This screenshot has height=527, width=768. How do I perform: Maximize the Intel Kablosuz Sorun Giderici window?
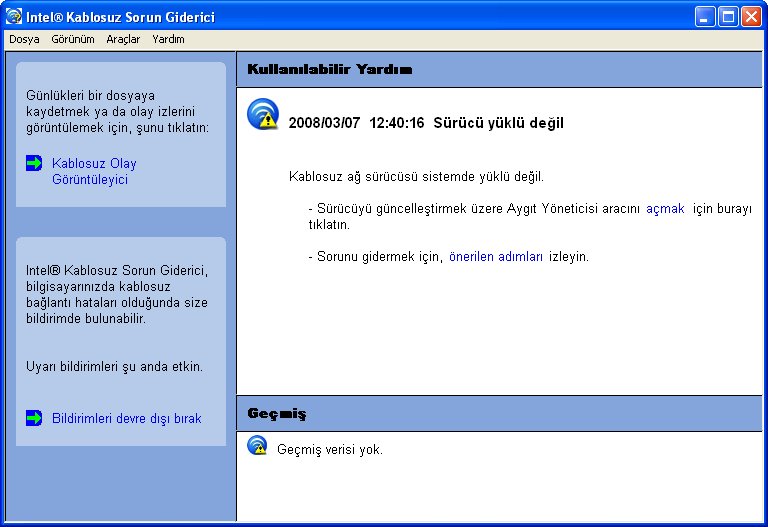(x=728, y=17)
